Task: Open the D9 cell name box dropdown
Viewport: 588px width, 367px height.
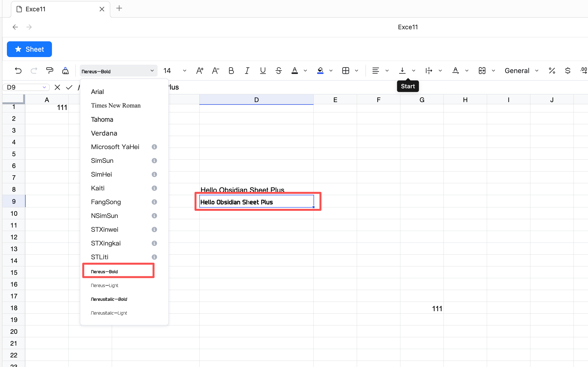Action: [x=44, y=87]
